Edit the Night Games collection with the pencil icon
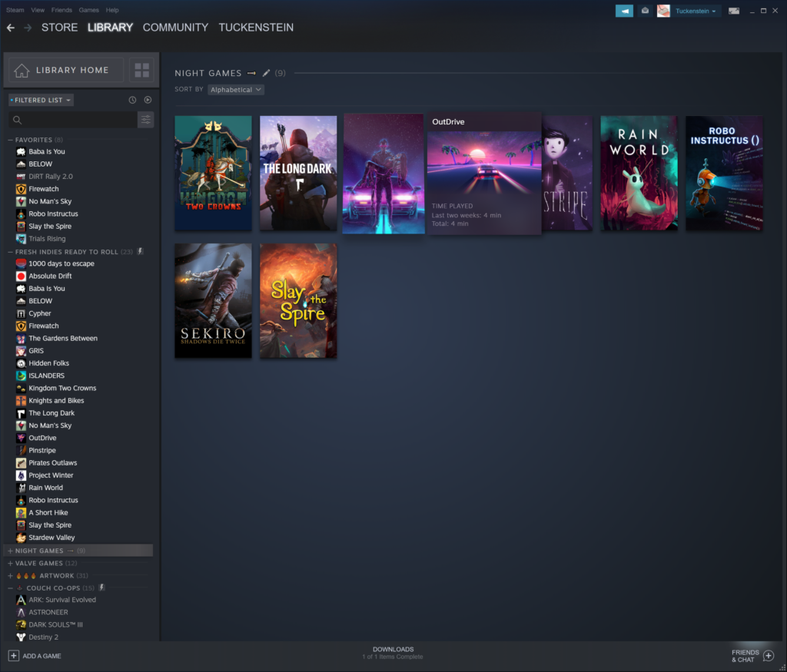Image resolution: width=787 pixels, height=672 pixels. coord(265,73)
